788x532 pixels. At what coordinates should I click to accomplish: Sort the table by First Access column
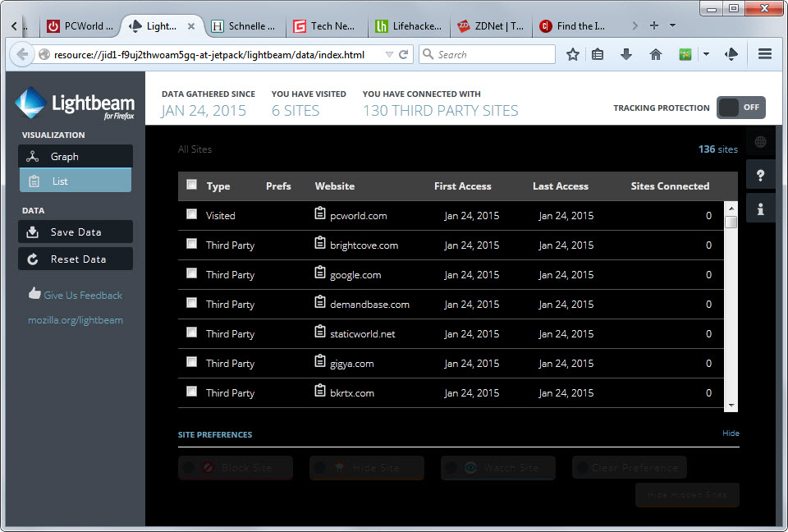pyautogui.click(x=462, y=186)
